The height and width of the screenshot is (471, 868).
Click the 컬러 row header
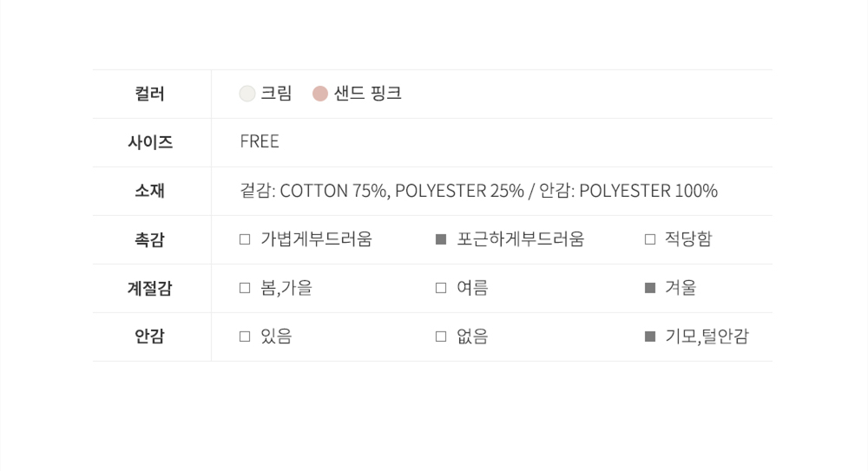[x=150, y=94]
